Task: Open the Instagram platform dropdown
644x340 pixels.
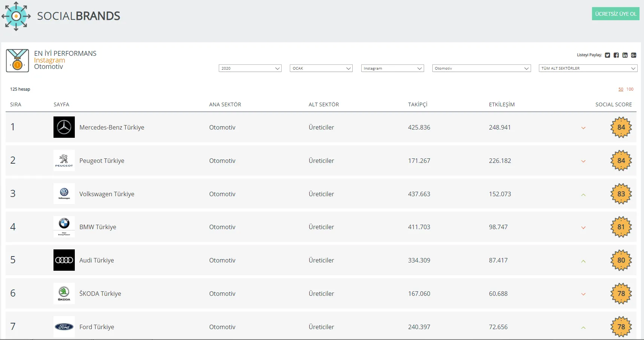Action: [393, 68]
